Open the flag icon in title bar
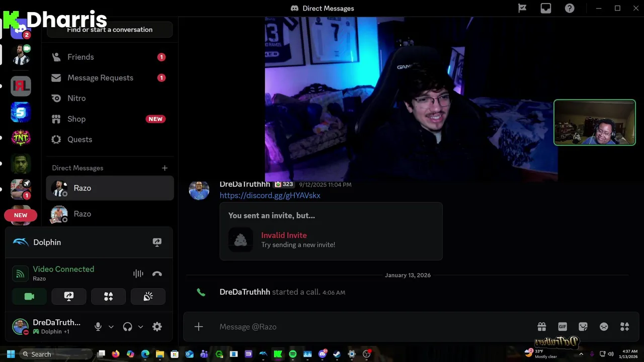The width and height of the screenshot is (644, 362). [522, 8]
